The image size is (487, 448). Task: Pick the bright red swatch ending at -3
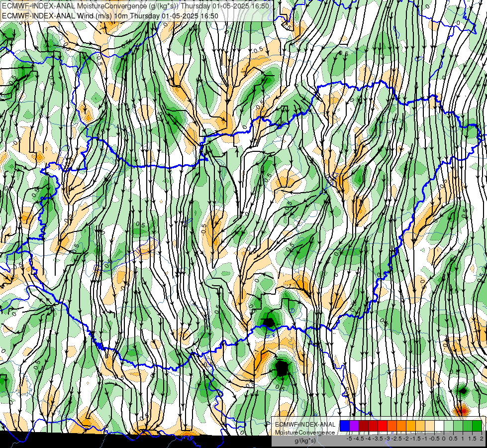[x=383, y=426]
